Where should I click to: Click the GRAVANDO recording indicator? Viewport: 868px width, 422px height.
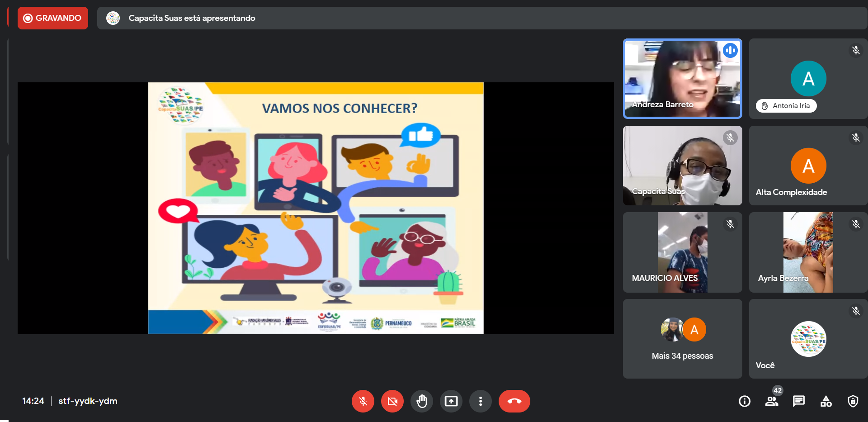coord(53,18)
